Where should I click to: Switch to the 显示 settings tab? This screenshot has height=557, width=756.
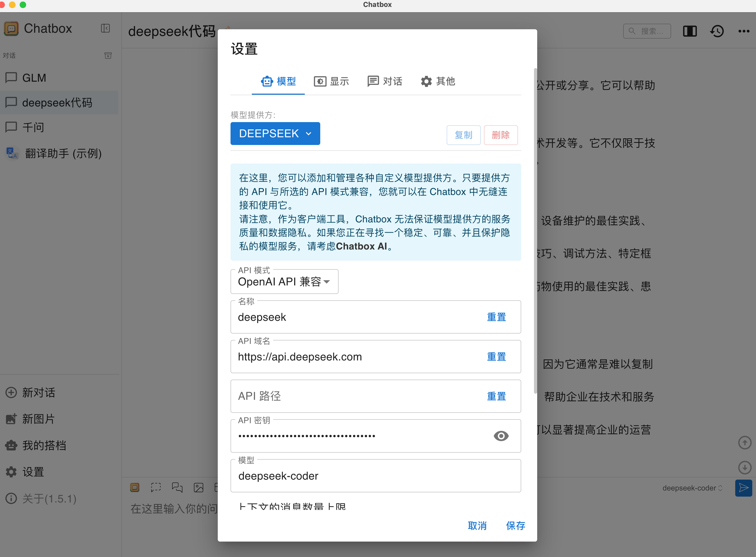331,81
